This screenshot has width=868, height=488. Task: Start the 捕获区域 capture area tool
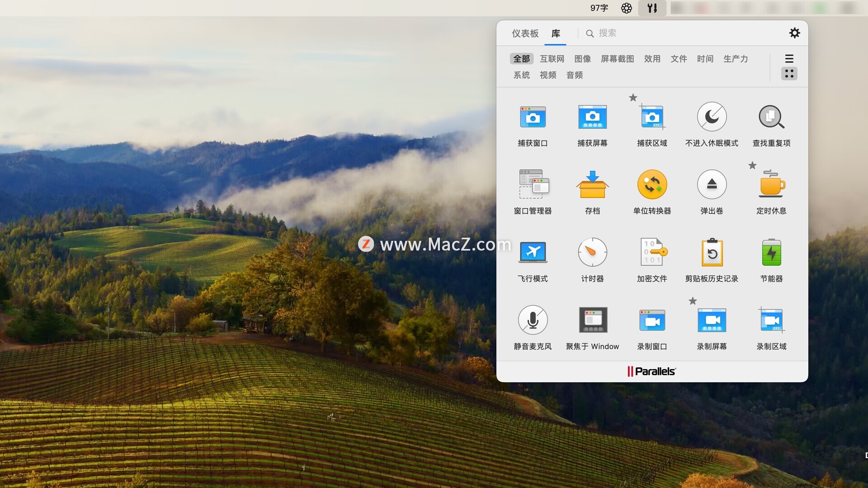tap(652, 126)
